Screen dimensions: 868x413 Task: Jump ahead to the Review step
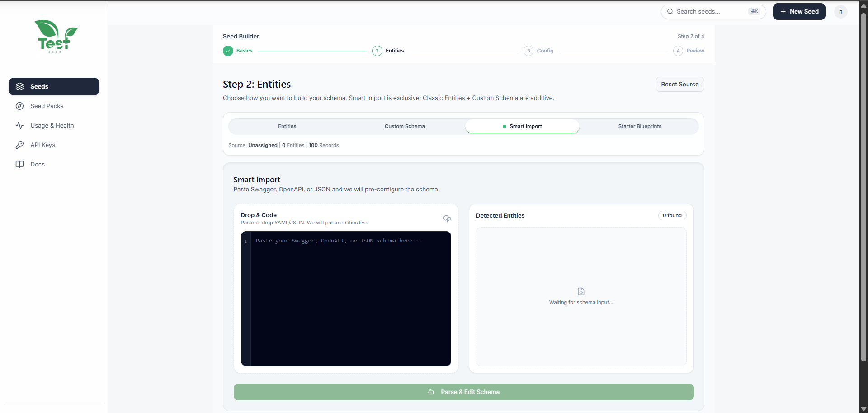689,51
